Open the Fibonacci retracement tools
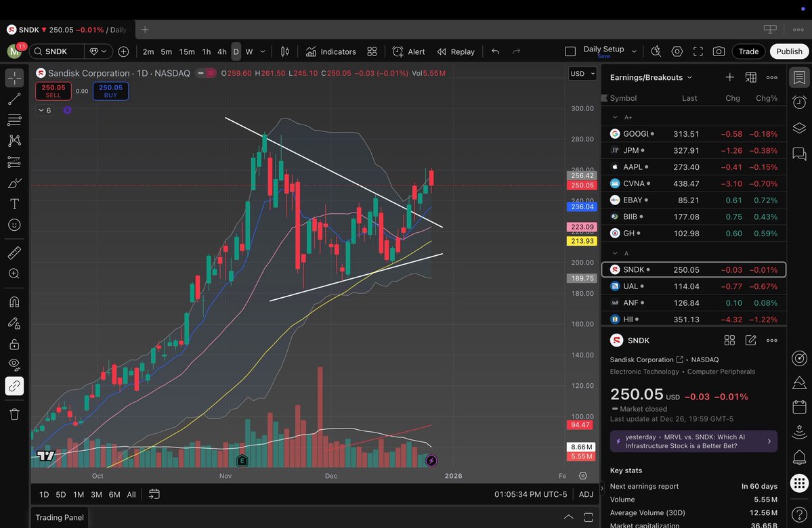Image resolution: width=812 pixels, height=528 pixels. (14, 120)
